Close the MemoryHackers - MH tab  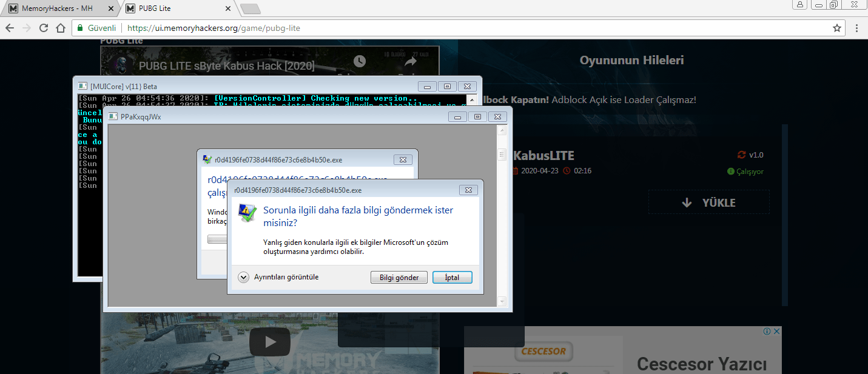[110, 9]
